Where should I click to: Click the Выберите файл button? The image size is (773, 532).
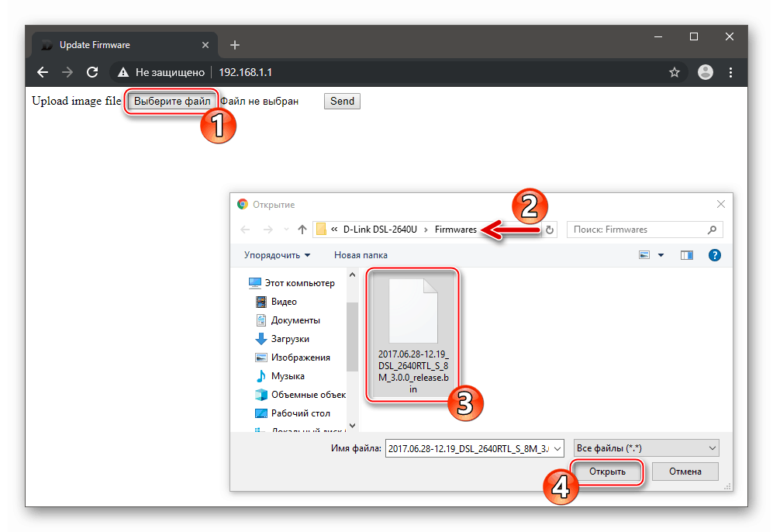tap(172, 101)
